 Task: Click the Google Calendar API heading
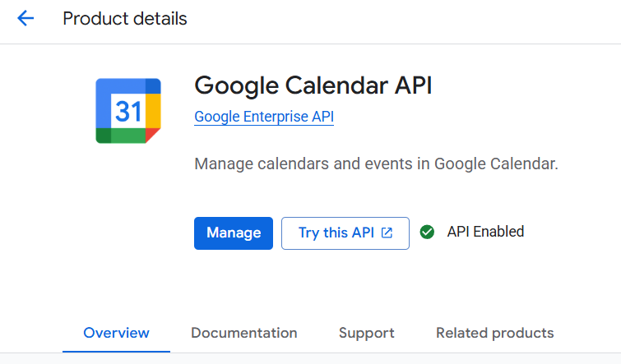pos(313,85)
